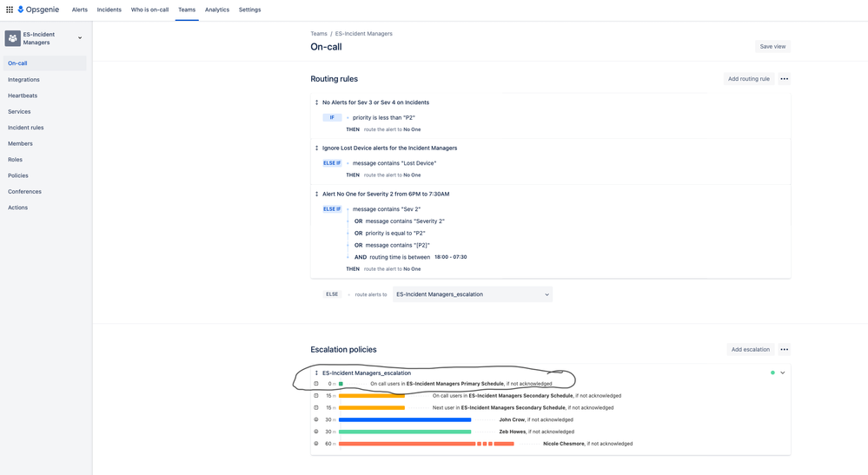Click John Crow's blue timeline bar
868x475 pixels.
coord(405,419)
